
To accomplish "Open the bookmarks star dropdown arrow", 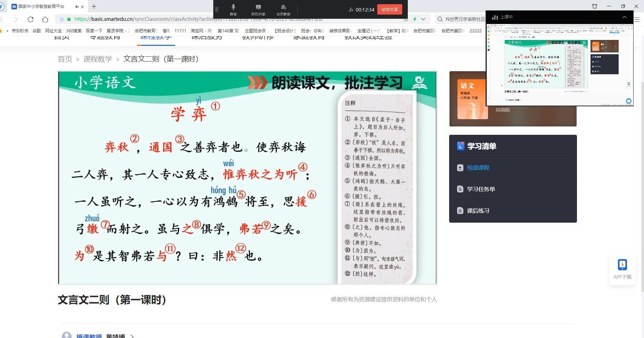I will (7, 31).
